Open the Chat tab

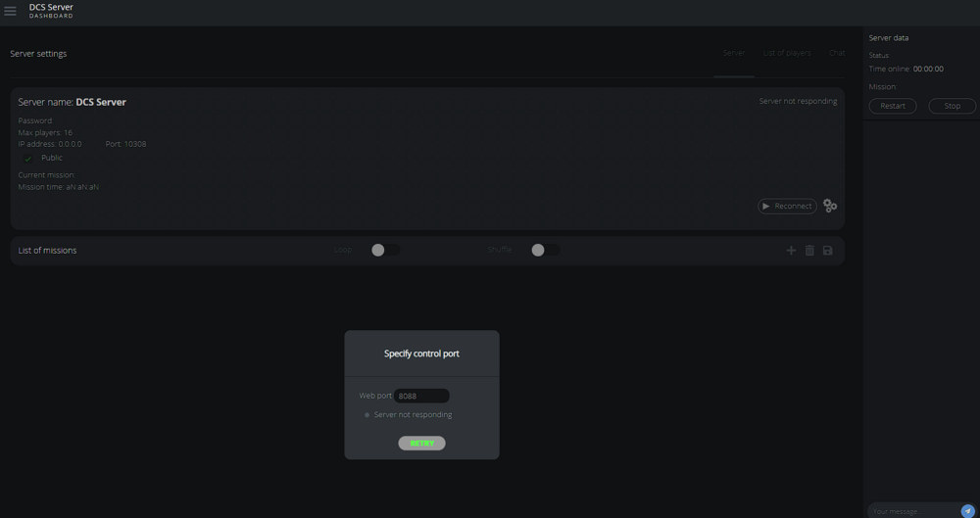click(837, 53)
